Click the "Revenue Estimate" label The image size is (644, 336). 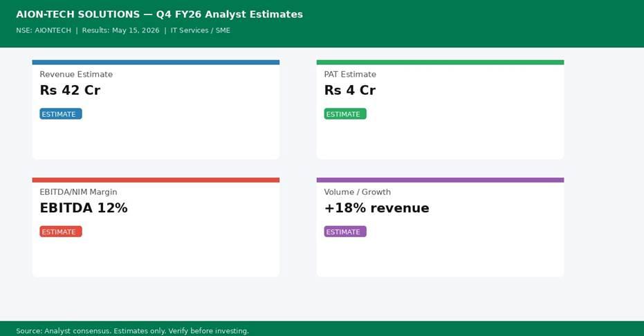[x=76, y=74]
